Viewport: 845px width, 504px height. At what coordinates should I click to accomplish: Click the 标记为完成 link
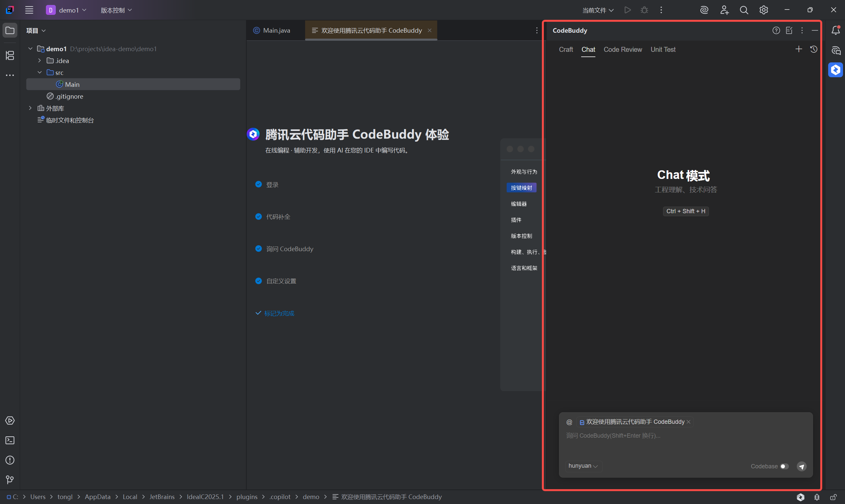click(x=279, y=313)
